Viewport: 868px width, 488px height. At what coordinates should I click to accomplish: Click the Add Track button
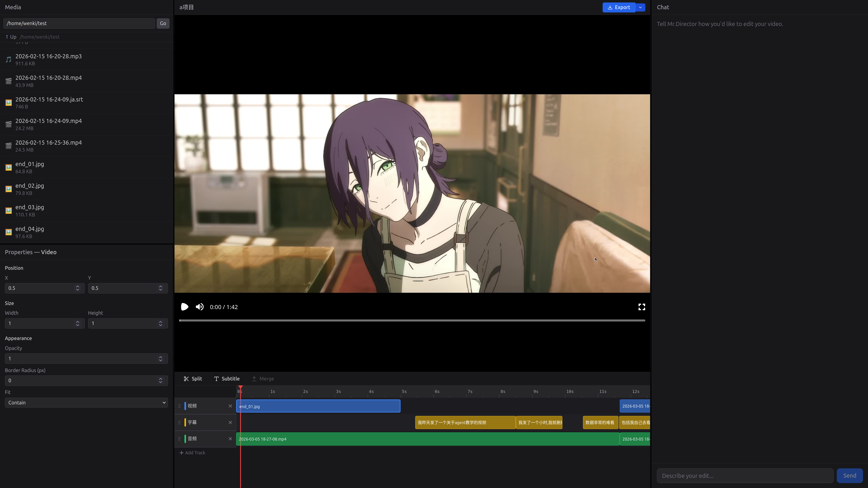(192, 453)
